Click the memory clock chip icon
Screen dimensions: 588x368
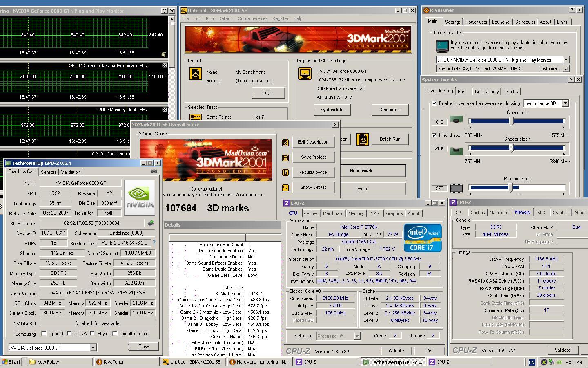456,188
